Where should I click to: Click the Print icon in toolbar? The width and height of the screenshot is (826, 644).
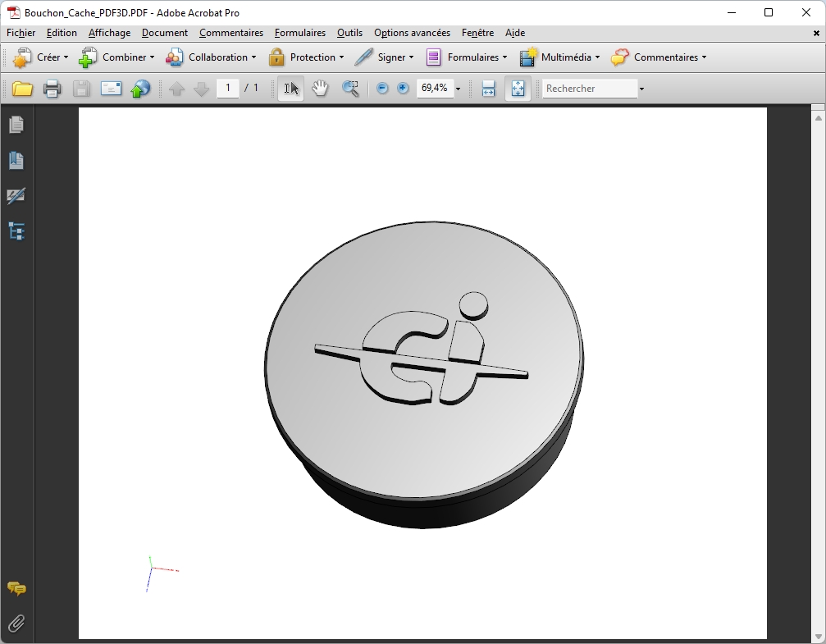[x=52, y=89]
